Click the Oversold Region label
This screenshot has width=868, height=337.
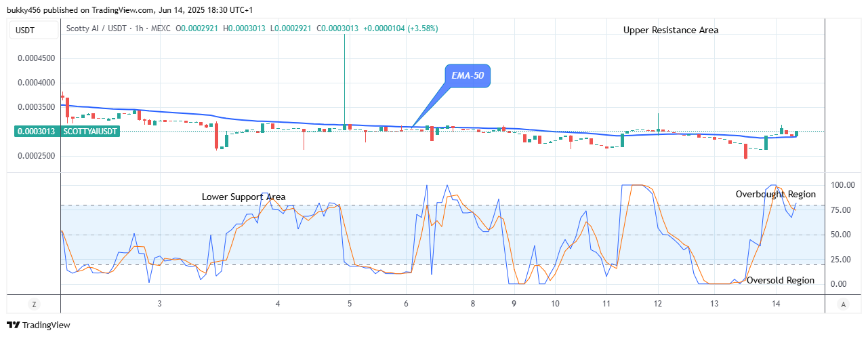point(781,280)
